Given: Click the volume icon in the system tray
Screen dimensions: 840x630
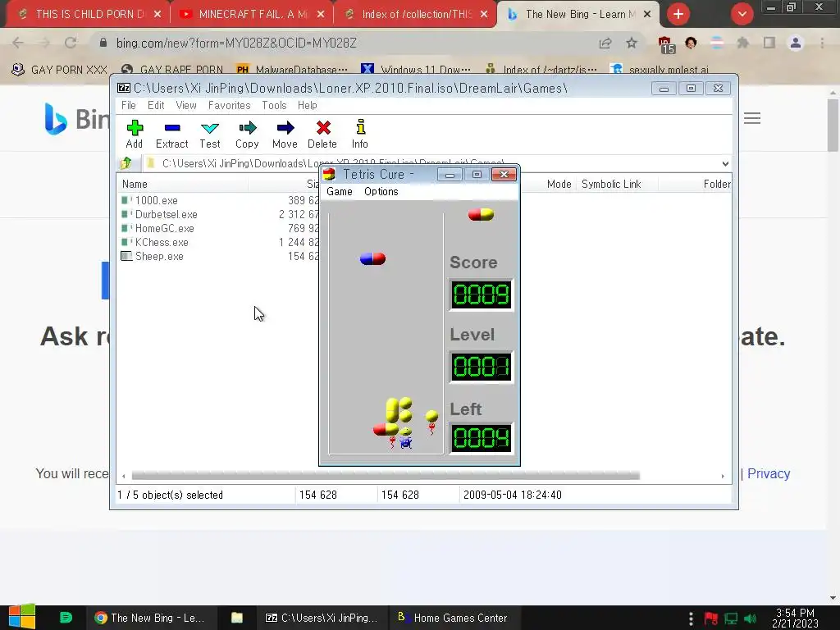Looking at the screenshot, I should click(750, 619).
